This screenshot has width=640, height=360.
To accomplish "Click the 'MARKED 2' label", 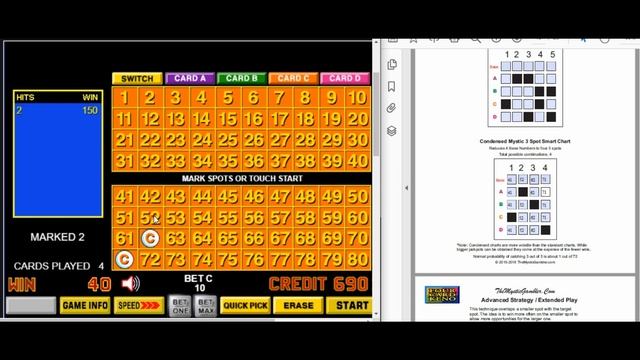I will click(57, 237).
